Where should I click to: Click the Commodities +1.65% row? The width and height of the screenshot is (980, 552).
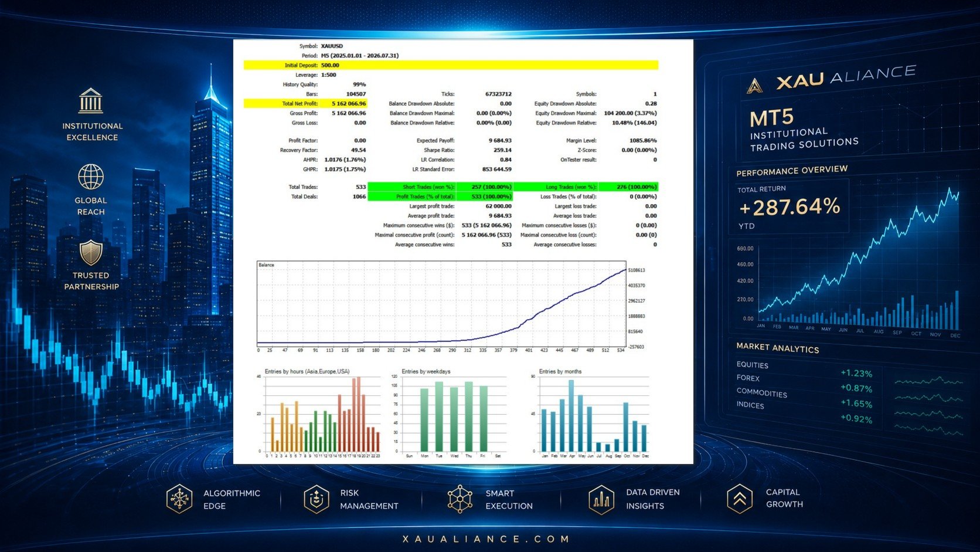tap(804, 398)
